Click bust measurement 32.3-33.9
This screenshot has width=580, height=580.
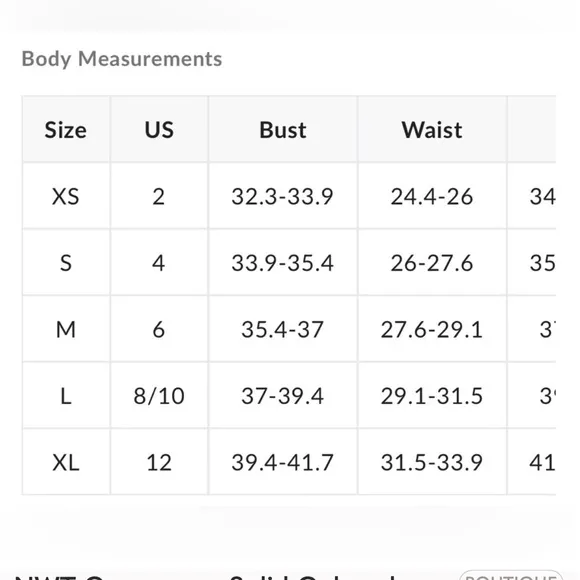click(283, 196)
